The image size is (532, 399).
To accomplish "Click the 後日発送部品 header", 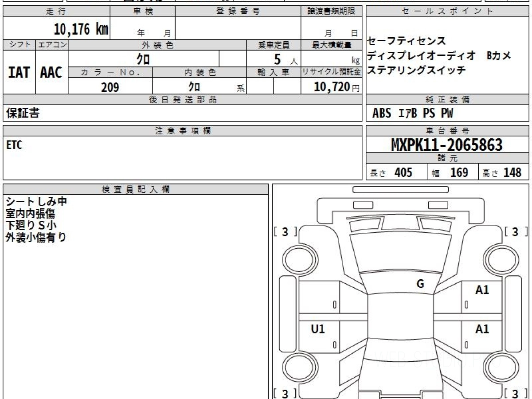I will click(183, 100).
